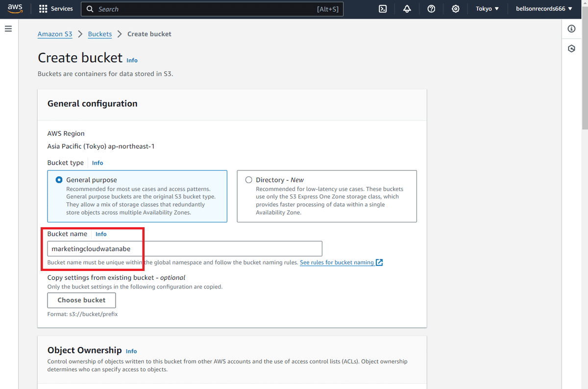Image resolution: width=588 pixels, height=389 pixels.
Task: Open Info link next to Bucket name
Action: coord(101,234)
